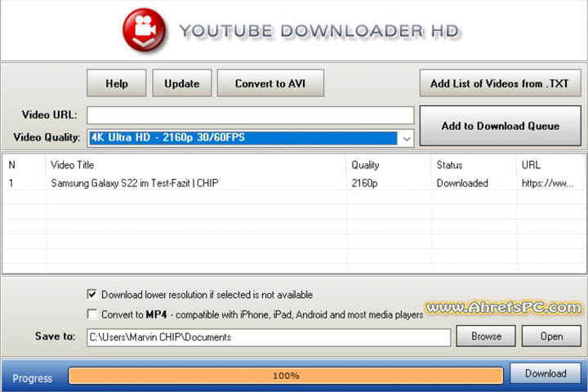Open the Help button

[117, 83]
